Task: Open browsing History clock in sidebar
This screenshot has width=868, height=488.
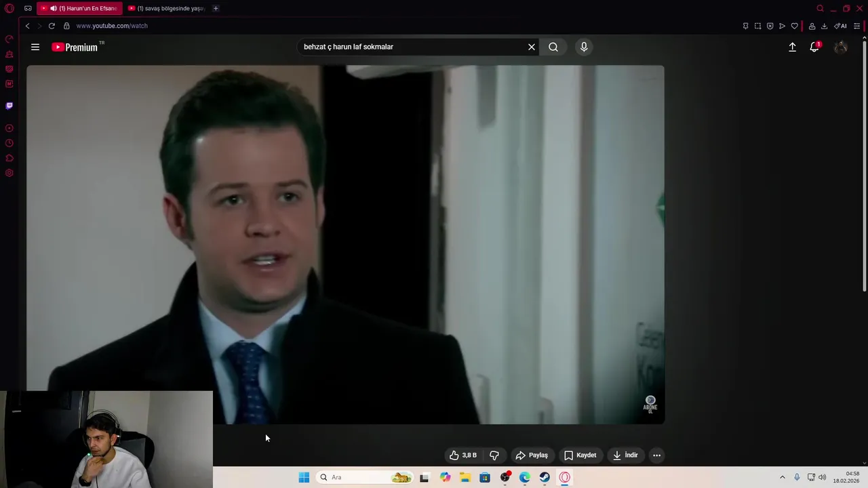Action: point(9,143)
